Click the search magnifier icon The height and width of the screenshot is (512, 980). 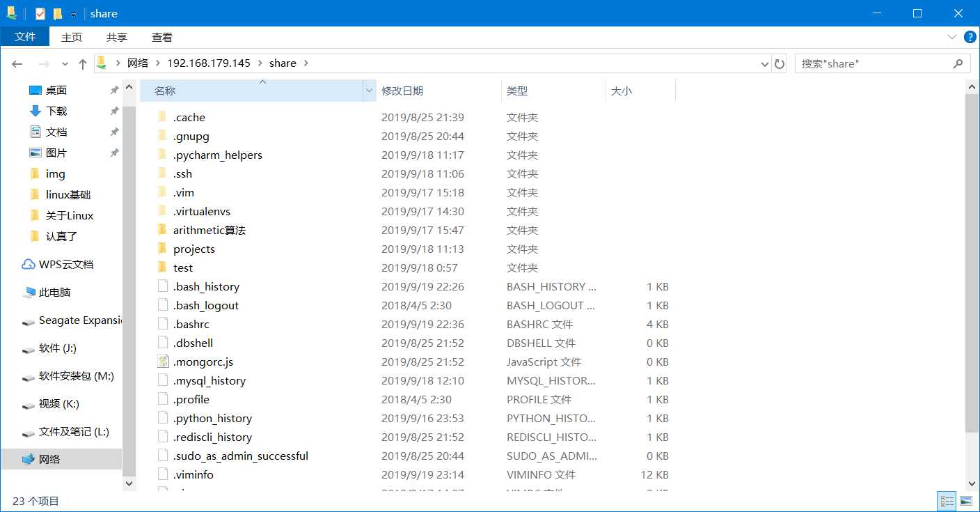point(958,63)
